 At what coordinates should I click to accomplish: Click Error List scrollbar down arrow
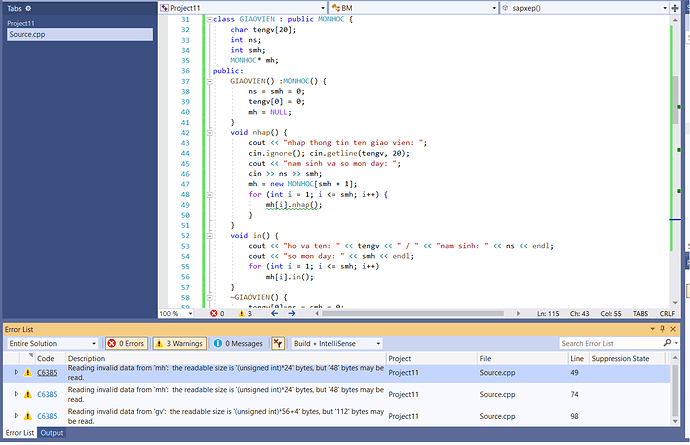click(x=675, y=421)
